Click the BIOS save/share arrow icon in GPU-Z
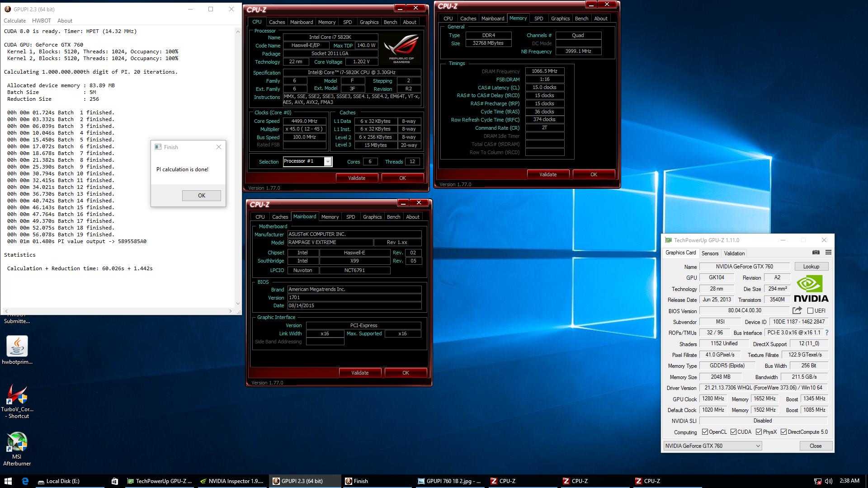 [797, 310]
